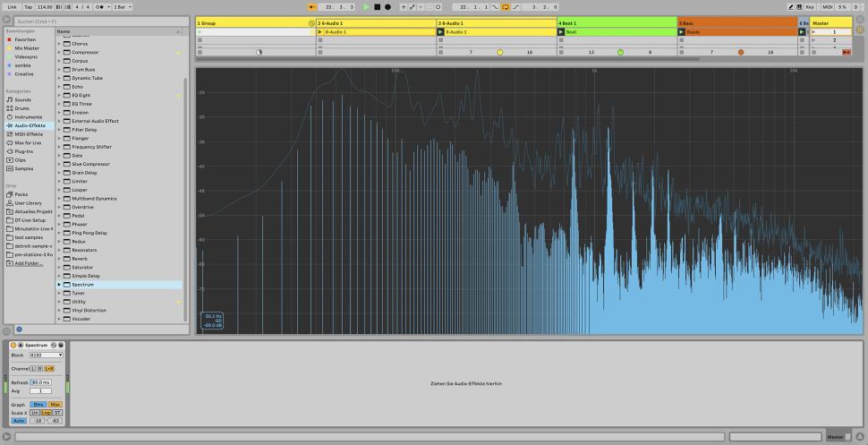Click the Spectrum device save preset icon
868x445 pixels.
62,345
